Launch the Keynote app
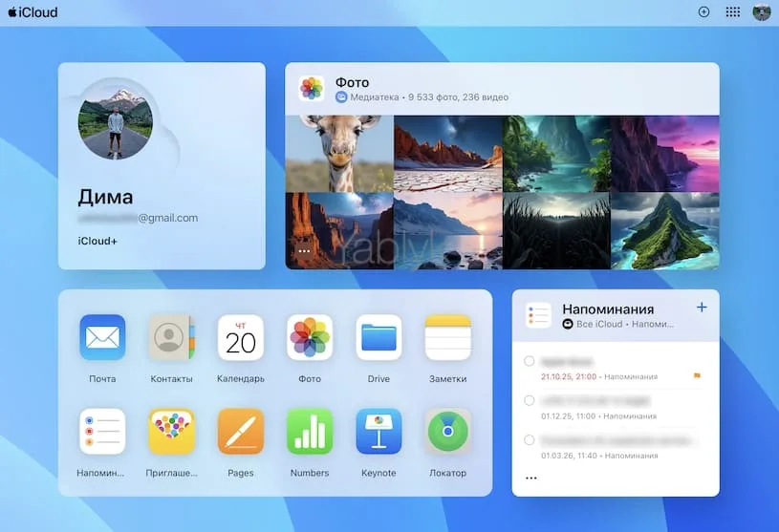This screenshot has height=532, width=779. [379, 432]
